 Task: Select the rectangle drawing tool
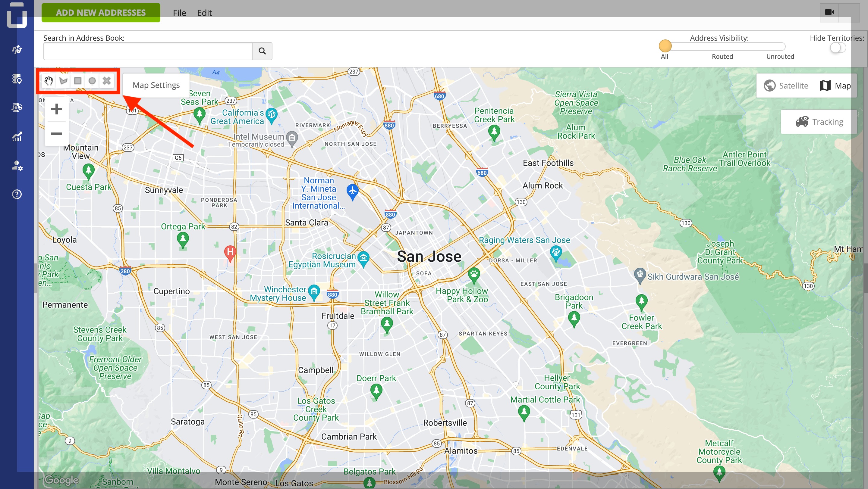[78, 81]
